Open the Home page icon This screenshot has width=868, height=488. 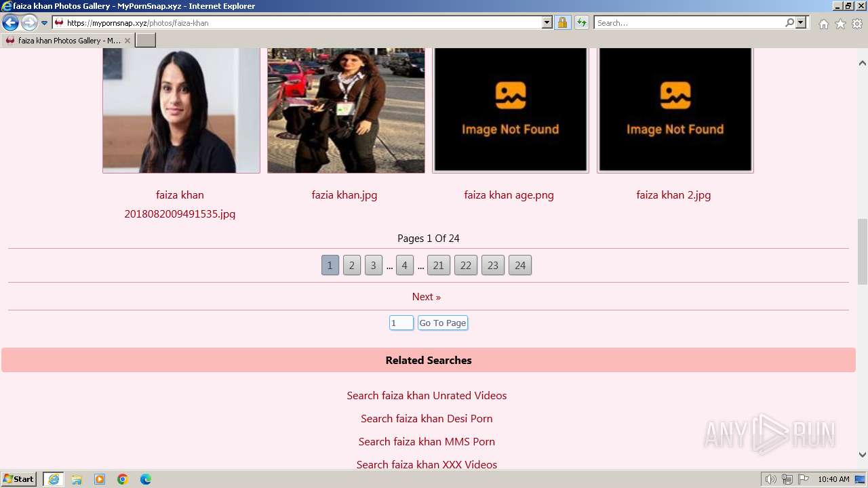click(x=823, y=24)
